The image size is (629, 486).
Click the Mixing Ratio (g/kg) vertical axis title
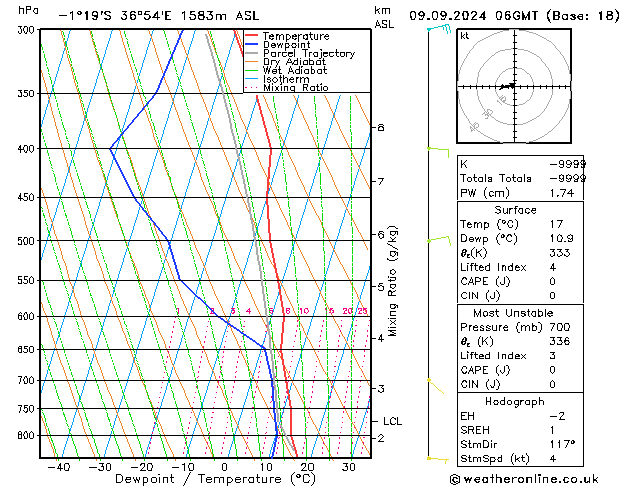[392, 281]
